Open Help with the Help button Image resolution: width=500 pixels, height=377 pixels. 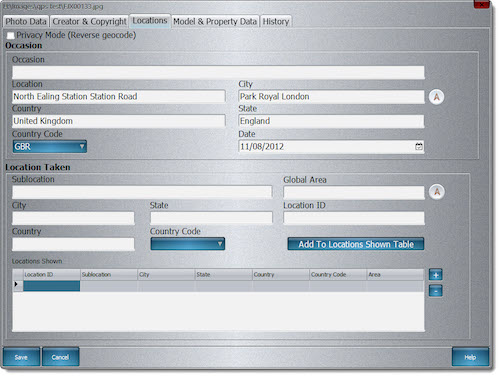point(470,357)
